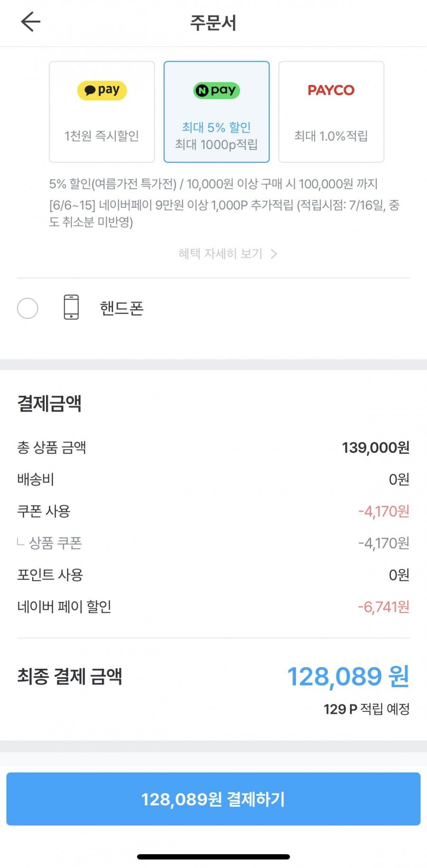Viewport: 427px width, 868px height.
Task: Expand 혜택 자세히 보기 chevron arrow
Action: coord(274,254)
